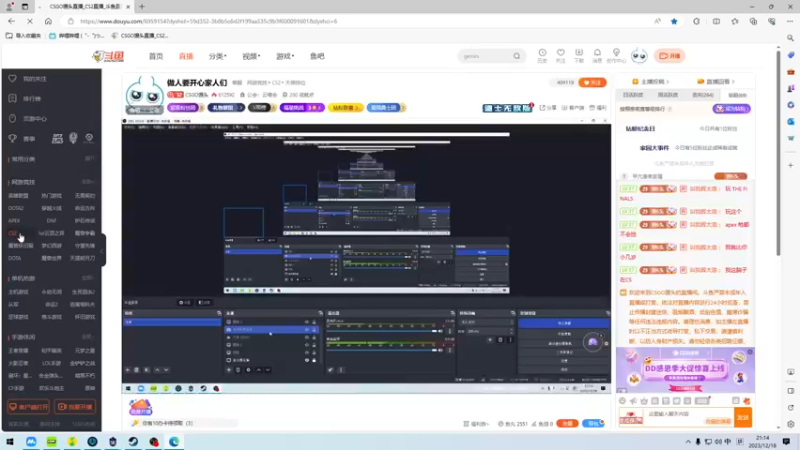800x450 pixels.
Task: Click the DD promotional banner in chat panel
Action: pyautogui.click(x=685, y=370)
